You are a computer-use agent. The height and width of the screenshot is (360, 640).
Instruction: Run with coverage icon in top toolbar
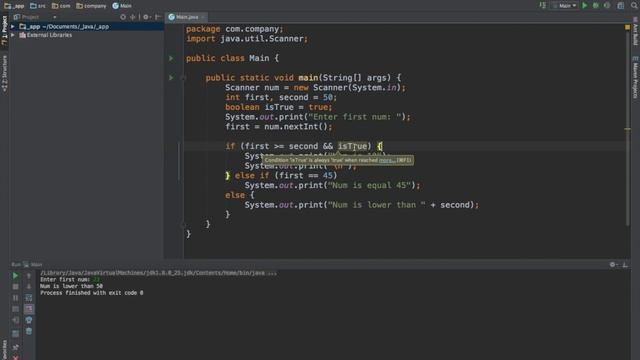(x=607, y=6)
